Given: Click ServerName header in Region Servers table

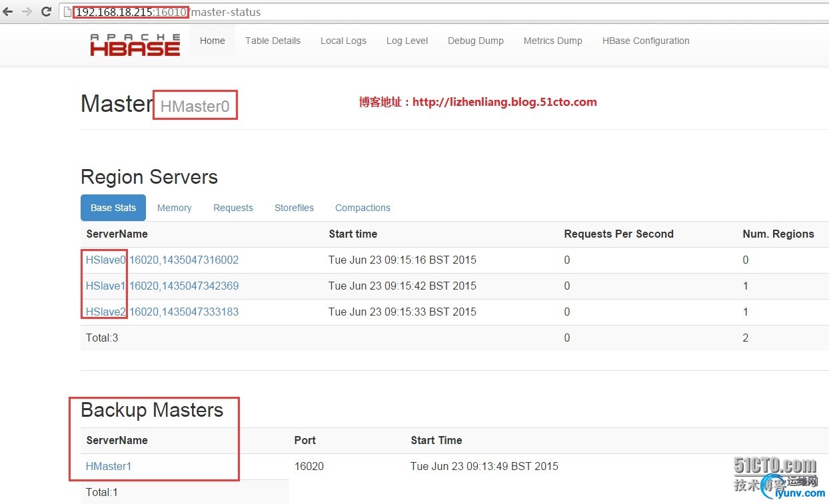Looking at the screenshot, I should [117, 234].
